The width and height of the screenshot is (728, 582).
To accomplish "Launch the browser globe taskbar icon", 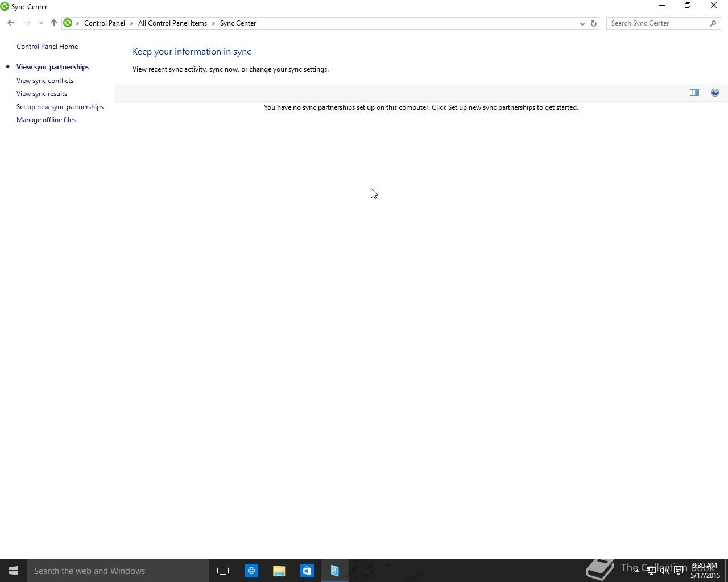I will pyautogui.click(x=251, y=571).
